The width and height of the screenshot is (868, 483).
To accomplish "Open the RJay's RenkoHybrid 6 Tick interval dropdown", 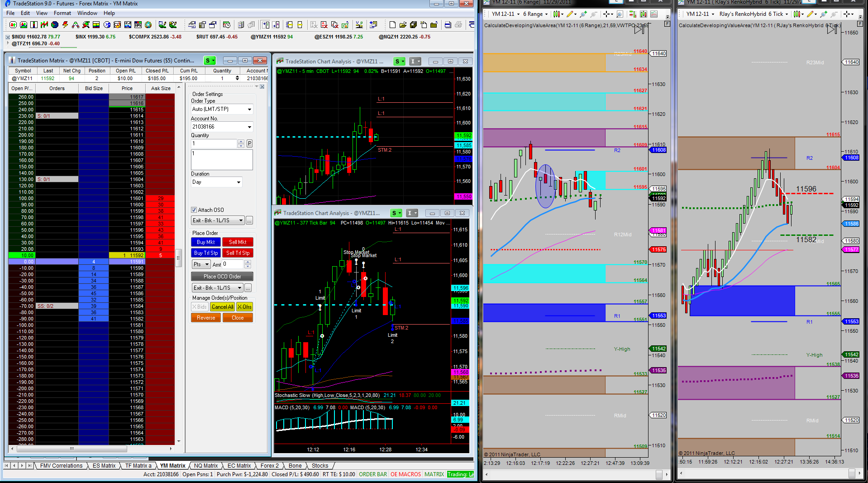I will coord(754,14).
